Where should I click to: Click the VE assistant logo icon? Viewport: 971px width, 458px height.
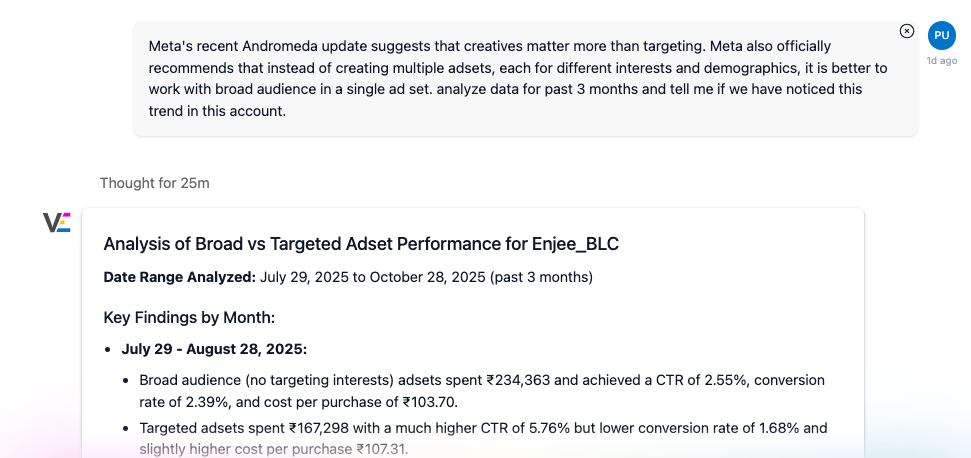point(57,222)
